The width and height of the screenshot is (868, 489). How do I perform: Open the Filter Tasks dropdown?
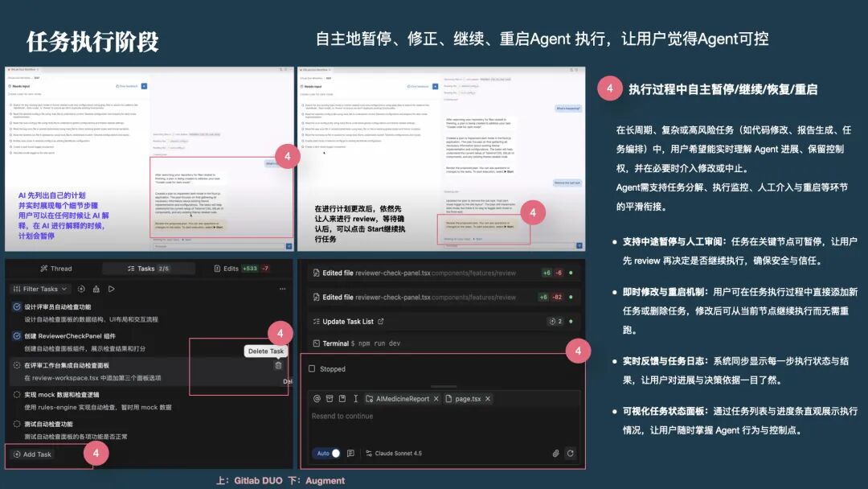[40, 288]
